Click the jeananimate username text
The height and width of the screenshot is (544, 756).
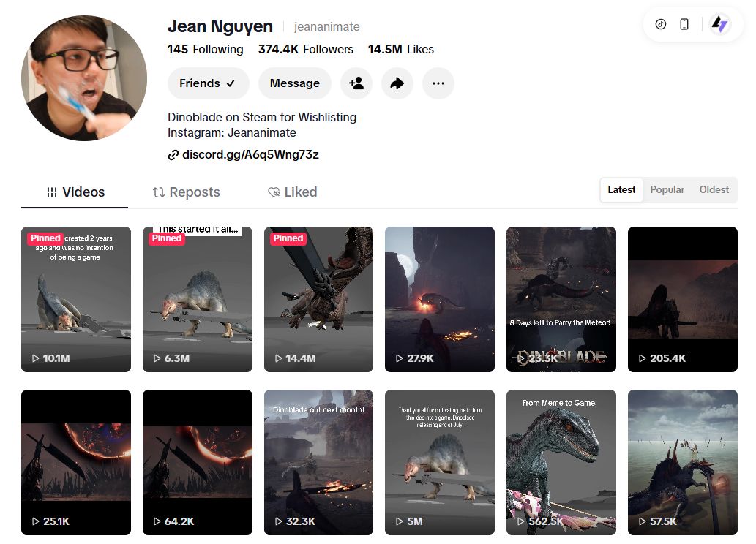[327, 26]
